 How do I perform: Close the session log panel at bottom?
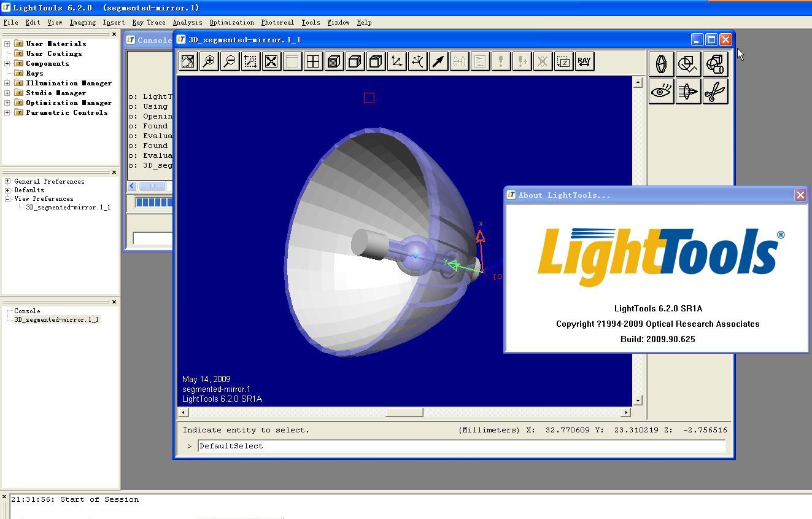4,496
